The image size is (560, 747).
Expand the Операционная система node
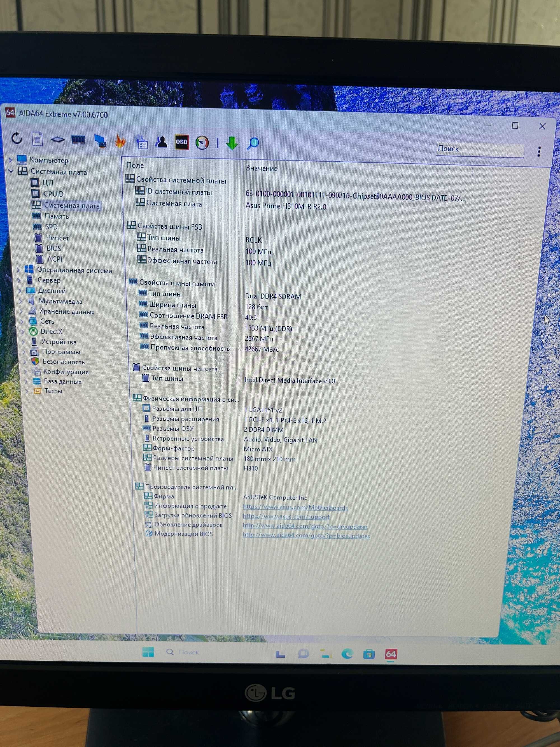[18, 269]
